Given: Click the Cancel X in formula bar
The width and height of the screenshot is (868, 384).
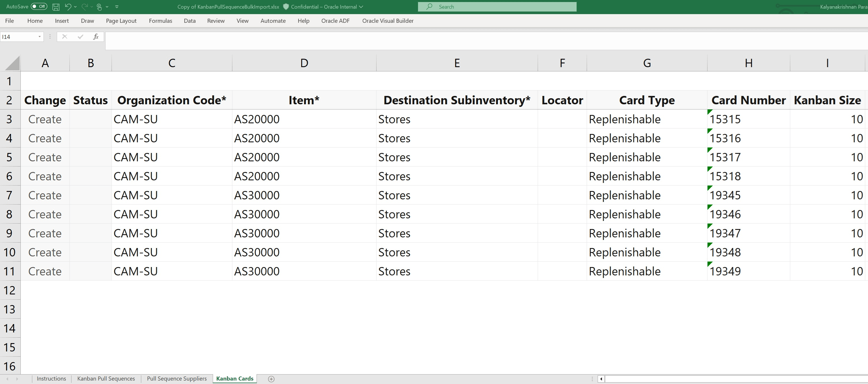Looking at the screenshot, I should [x=64, y=36].
